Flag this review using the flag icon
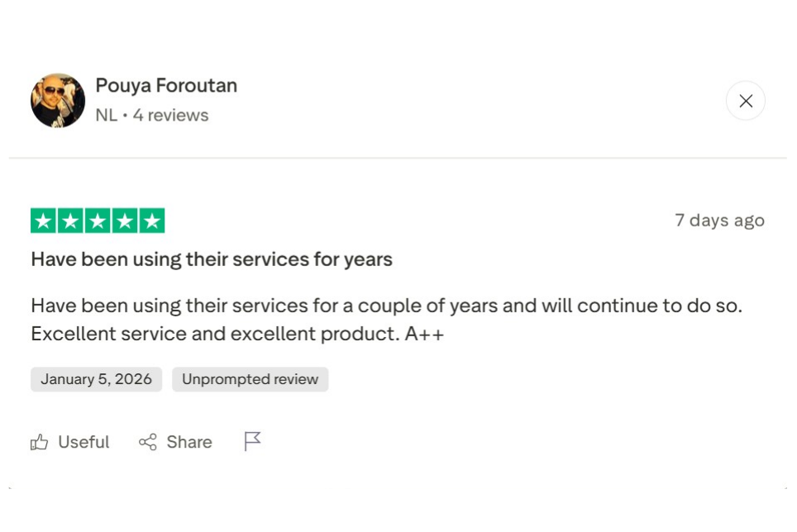 tap(252, 442)
